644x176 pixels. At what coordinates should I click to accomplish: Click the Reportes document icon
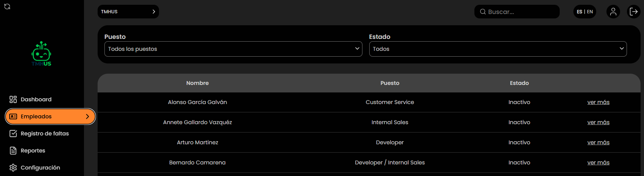13,150
